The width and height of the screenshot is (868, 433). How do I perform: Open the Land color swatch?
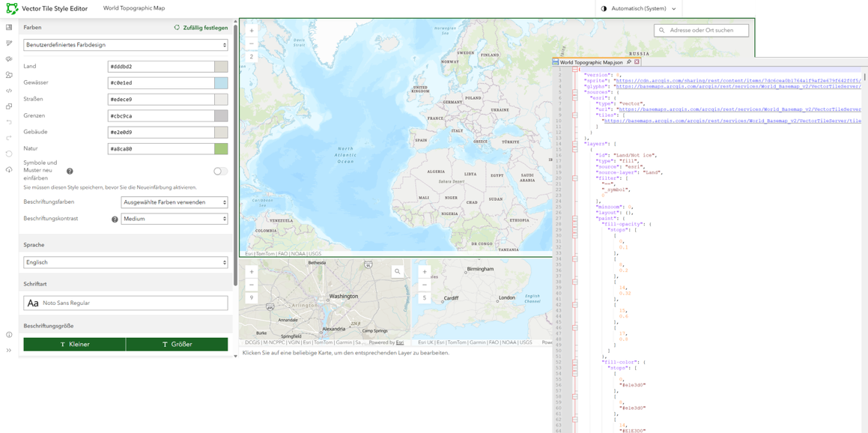coord(221,67)
